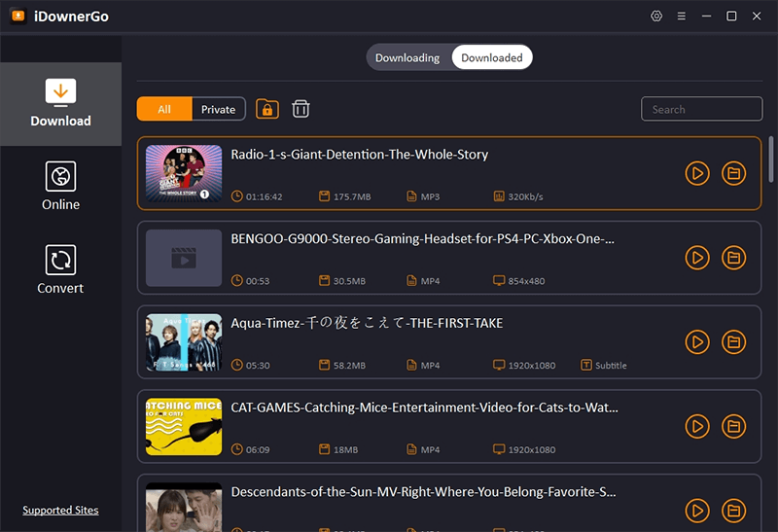Open the Download section in sidebar
The width and height of the screenshot is (778, 532).
[x=60, y=104]
